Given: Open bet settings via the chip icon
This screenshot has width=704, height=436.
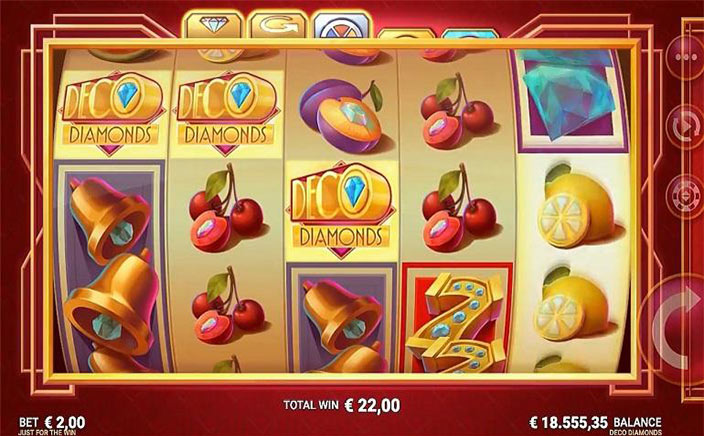Looking at the screenshot, I should (685, 197).
